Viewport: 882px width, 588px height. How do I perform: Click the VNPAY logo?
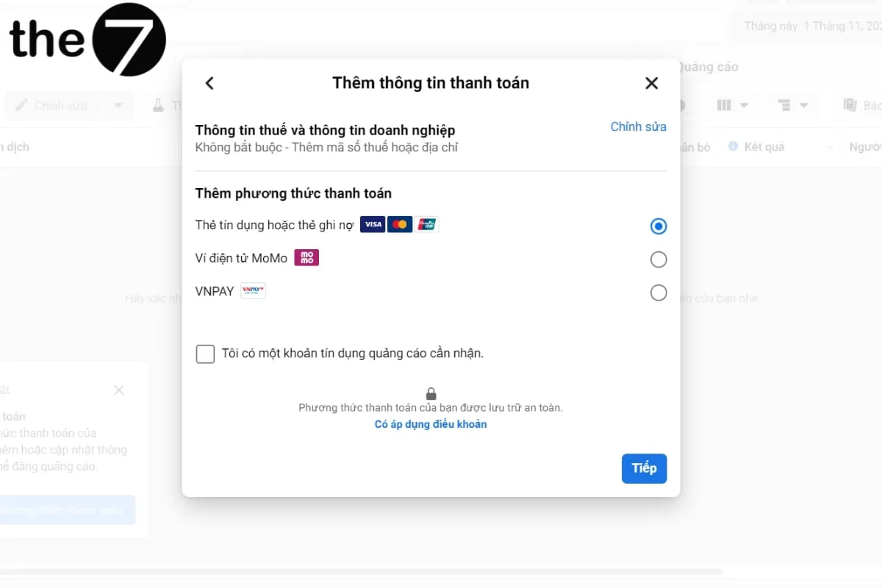click(253, 291)
